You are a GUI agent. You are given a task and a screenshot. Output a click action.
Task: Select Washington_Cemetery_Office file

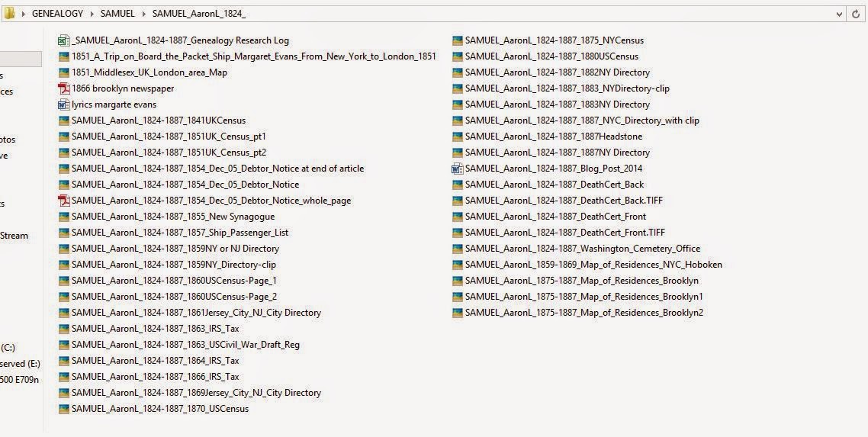click(582, 249)
